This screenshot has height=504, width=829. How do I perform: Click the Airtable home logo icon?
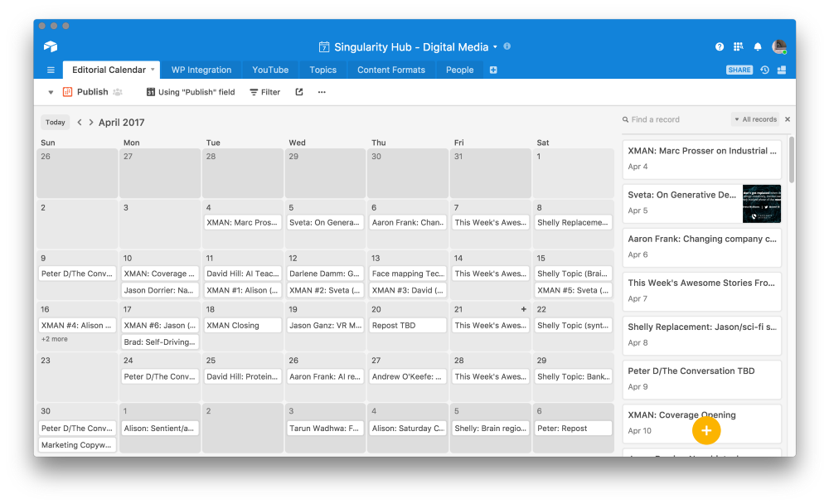pos(51,46)
